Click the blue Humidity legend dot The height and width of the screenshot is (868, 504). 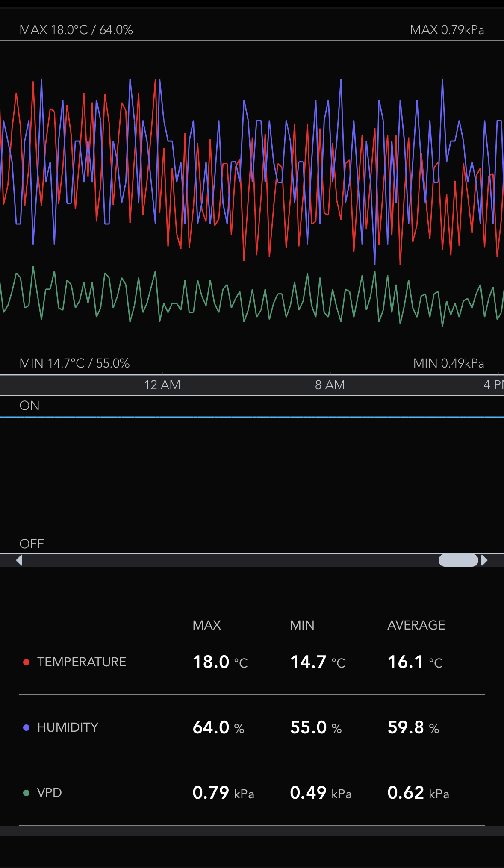tap(26, 727)
